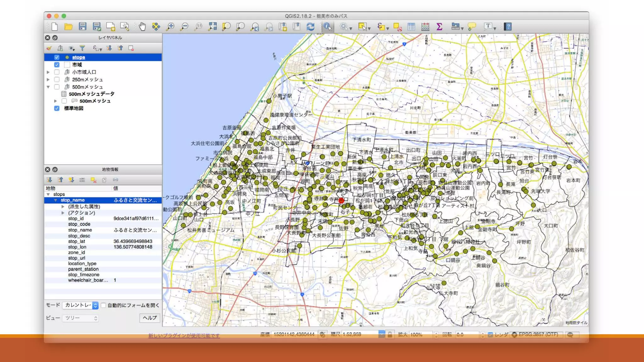This screenshot has height=362, width=644.
Task: Open the new plugin available link
Action: click(184, 335)
